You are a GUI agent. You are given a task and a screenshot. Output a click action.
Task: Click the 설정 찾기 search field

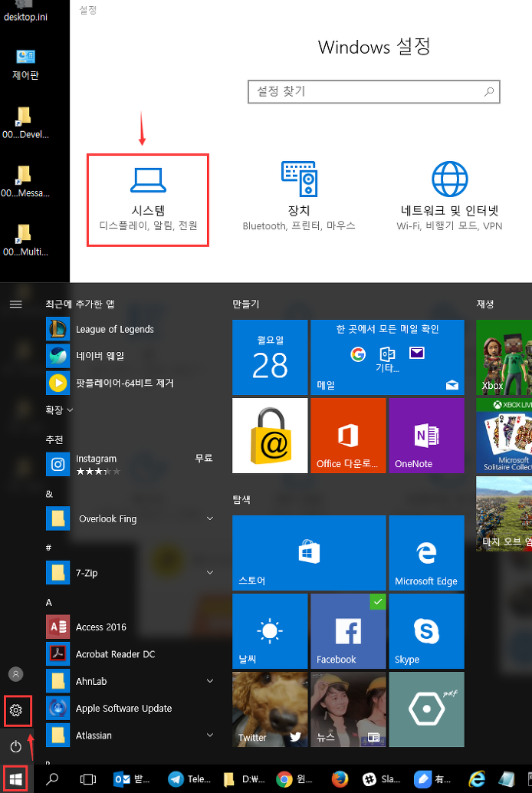point(374,91)
